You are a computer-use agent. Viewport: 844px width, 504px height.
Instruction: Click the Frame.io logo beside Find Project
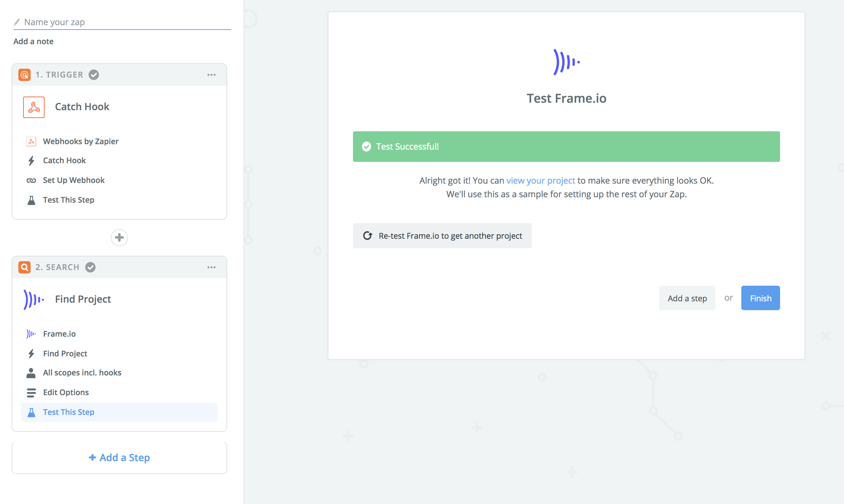point(34,299)
